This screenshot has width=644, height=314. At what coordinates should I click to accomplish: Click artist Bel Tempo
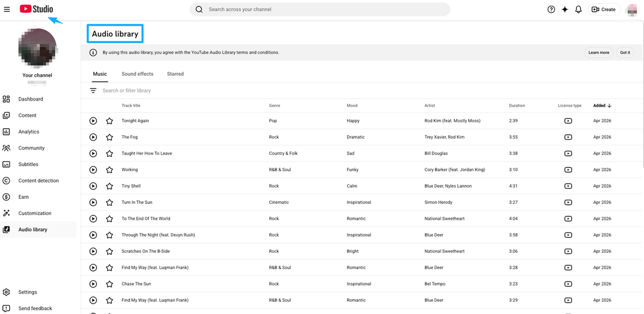tap(435, 284)
